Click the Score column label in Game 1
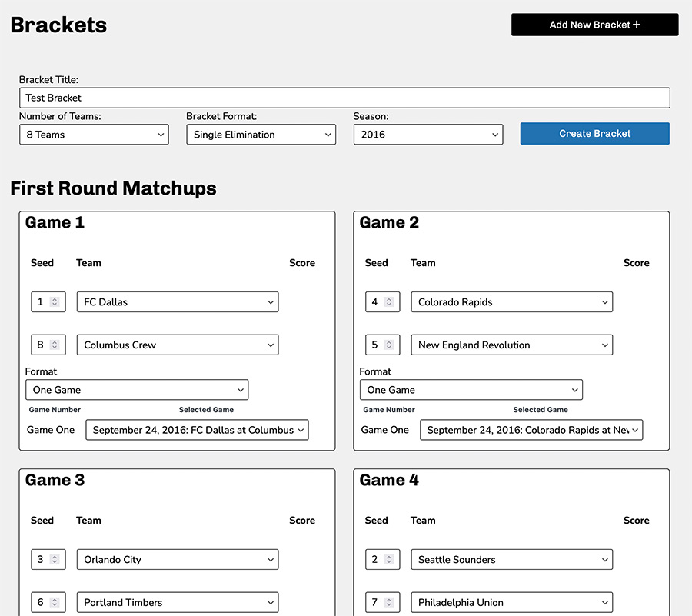 (302, 263)
